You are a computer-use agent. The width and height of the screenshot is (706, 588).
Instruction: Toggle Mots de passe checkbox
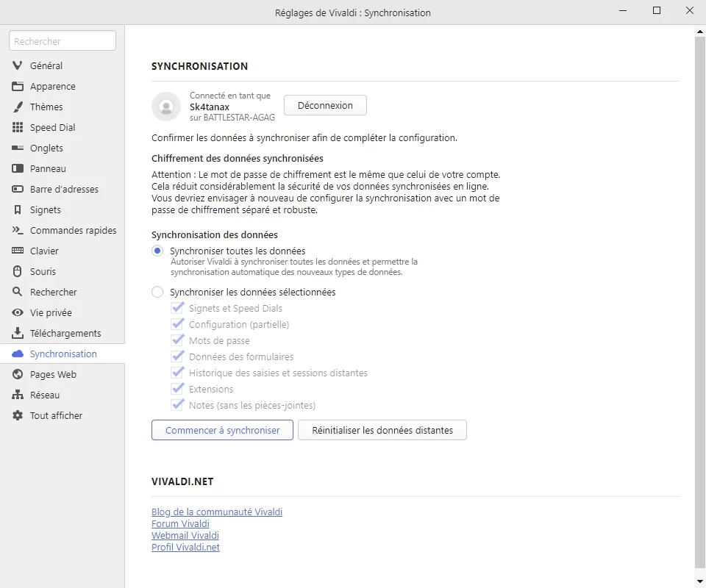coord(177,340)
